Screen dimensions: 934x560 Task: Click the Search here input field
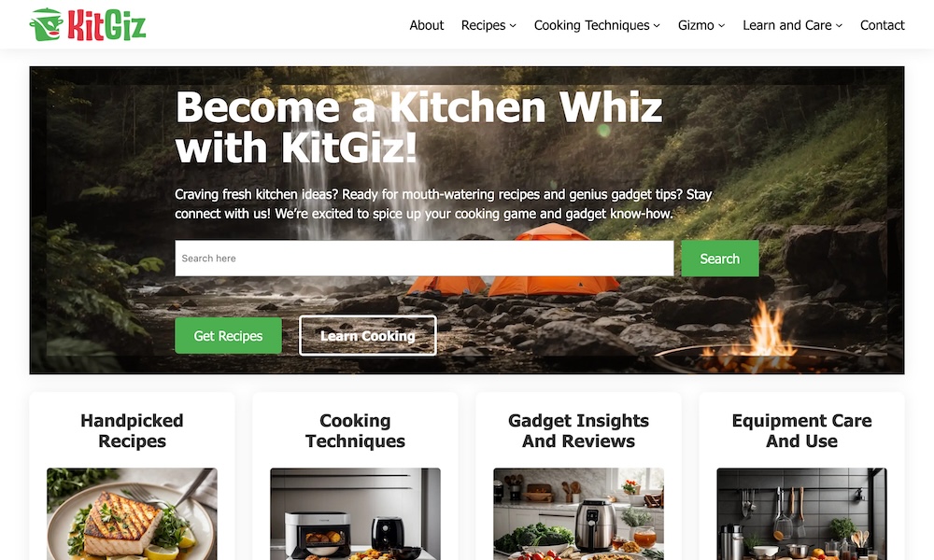[x=424, y=259]
